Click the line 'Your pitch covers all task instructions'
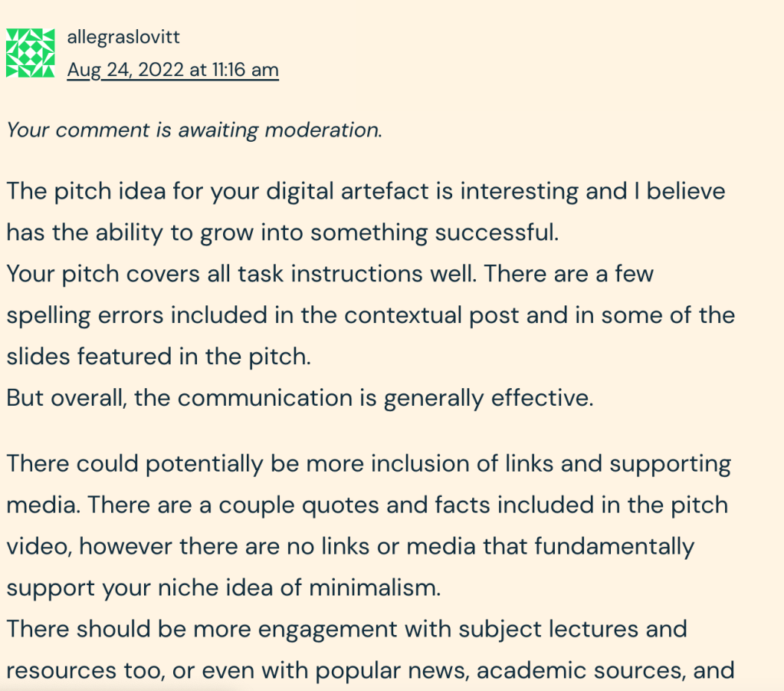 pyautogui.click(x=330, y=273)
